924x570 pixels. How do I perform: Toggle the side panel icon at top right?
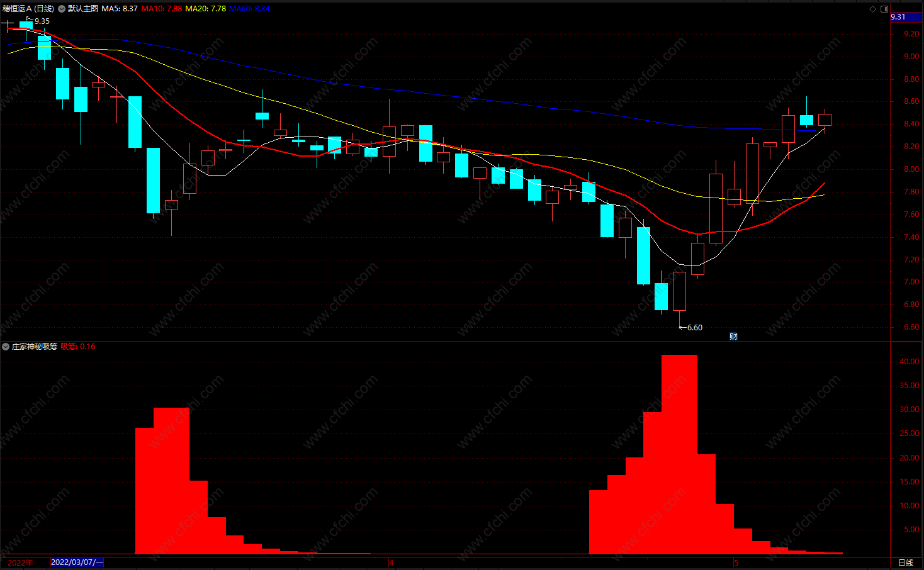tap(884, 9)
